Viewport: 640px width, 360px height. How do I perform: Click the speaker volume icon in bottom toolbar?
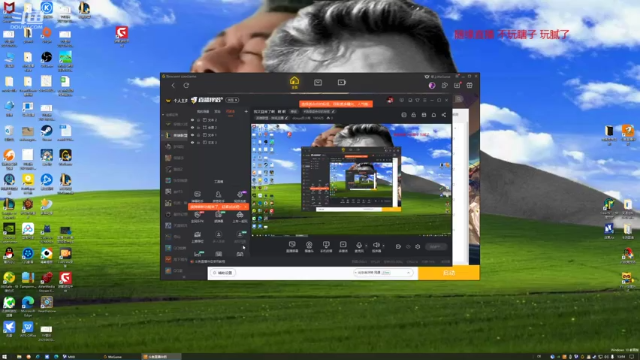click(376, 246)
